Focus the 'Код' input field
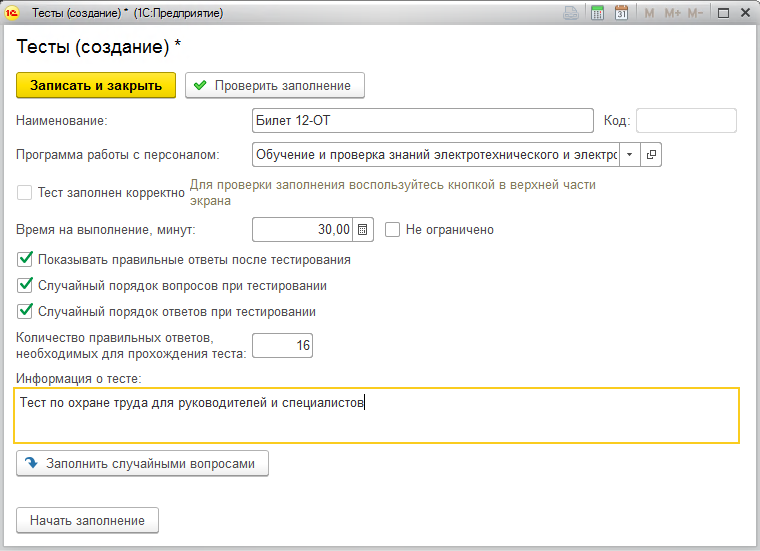Screen dimensions: 760x551 point(686,121)
